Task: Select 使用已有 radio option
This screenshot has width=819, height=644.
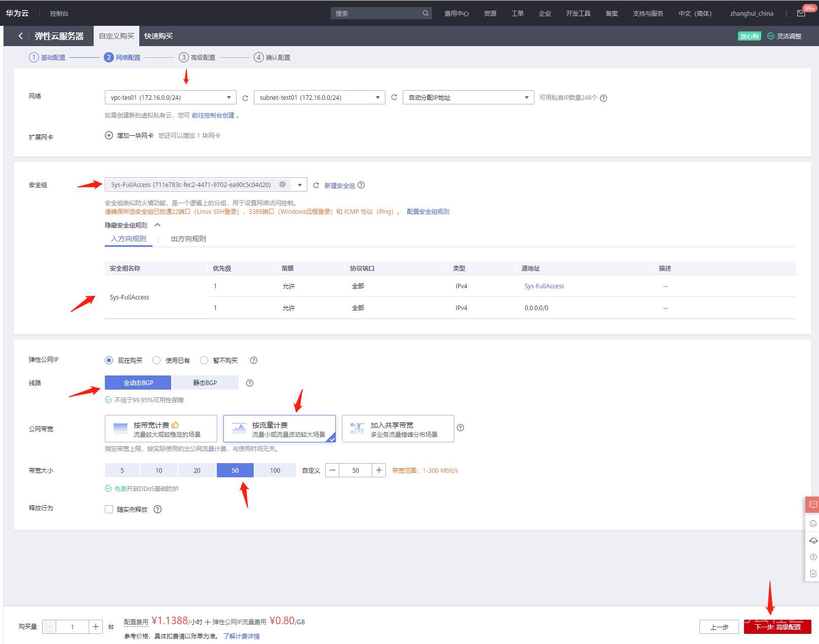Action: (157, 360)
